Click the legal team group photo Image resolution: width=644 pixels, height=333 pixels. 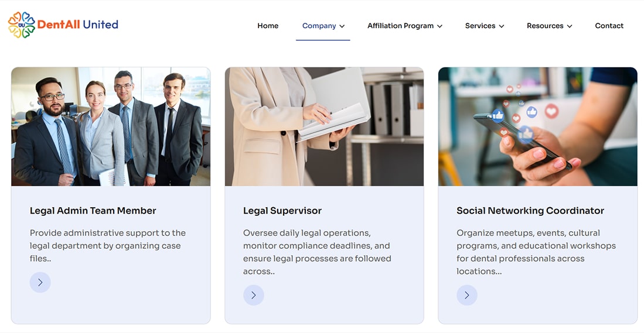111,126
